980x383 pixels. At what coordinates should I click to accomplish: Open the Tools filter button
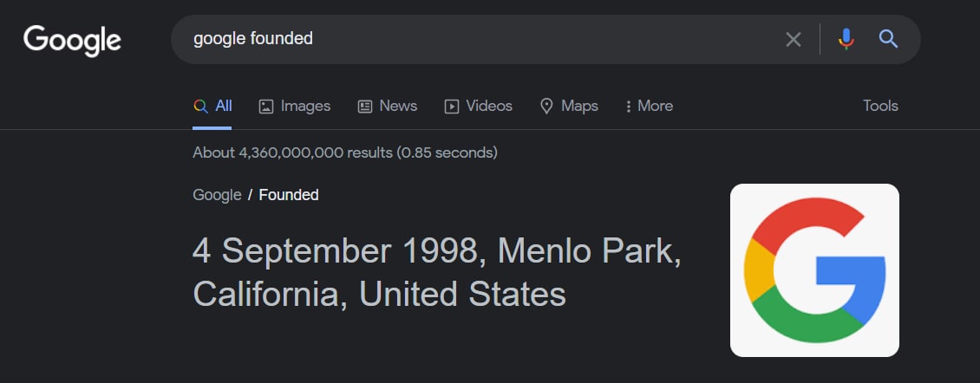[880, 106]
